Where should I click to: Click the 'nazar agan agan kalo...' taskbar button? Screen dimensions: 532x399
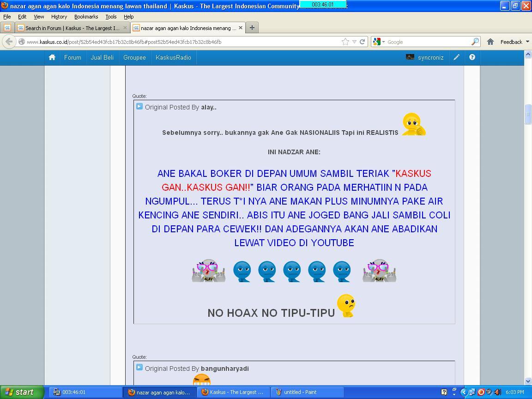coord(159,392)
